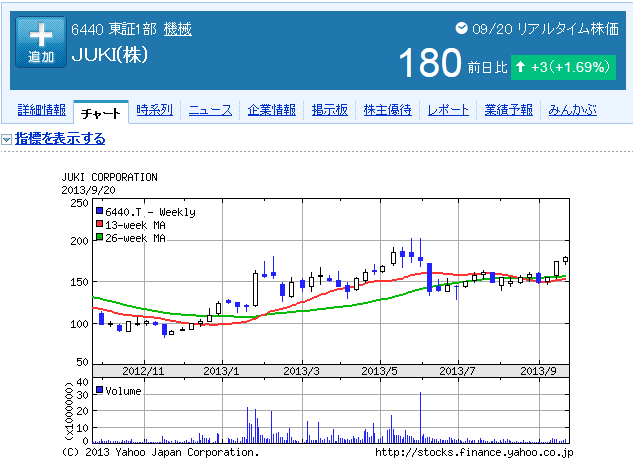This screenshot has height=462, width=633.
Task: Click the 2013/7 date axis label
Action: click(x=457, y=371)
